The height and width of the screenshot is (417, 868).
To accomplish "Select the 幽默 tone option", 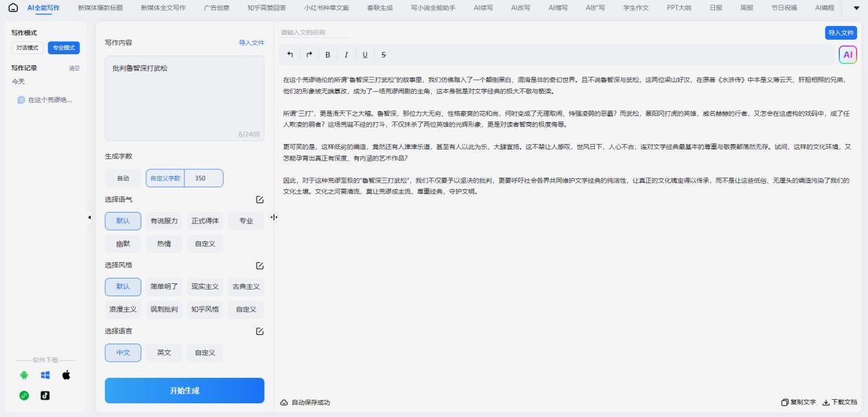I will tap(123, 243).
